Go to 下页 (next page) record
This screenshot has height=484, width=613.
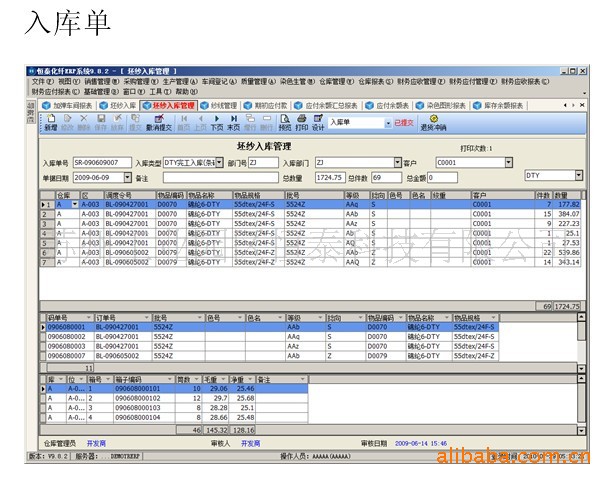[217, 123]
